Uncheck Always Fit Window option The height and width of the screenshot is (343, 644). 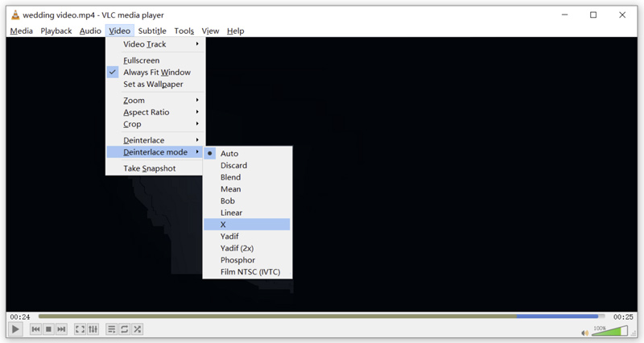click(x=155, y=72)
